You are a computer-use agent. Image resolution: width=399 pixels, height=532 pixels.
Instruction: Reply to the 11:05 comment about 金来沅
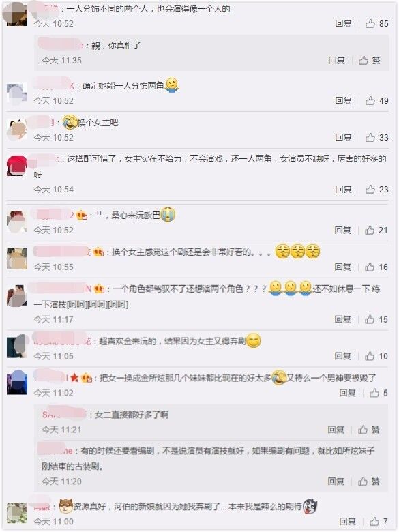[x=342, y=356]
